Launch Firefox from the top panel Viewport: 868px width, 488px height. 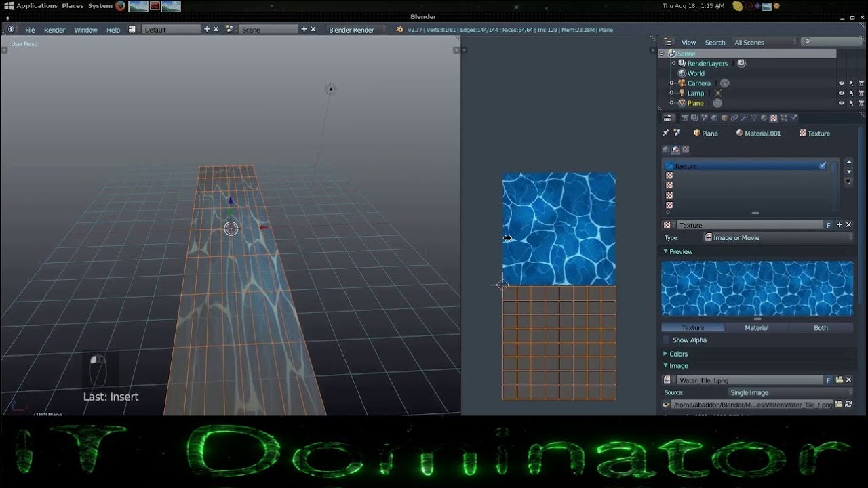pyautogui.click(x=120, y=6)
